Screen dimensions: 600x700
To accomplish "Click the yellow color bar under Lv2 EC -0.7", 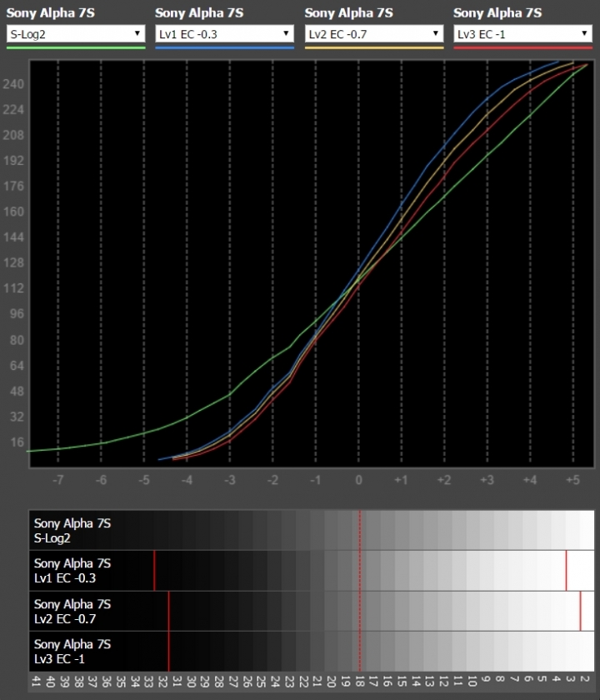I will click(x=374, y=47).
